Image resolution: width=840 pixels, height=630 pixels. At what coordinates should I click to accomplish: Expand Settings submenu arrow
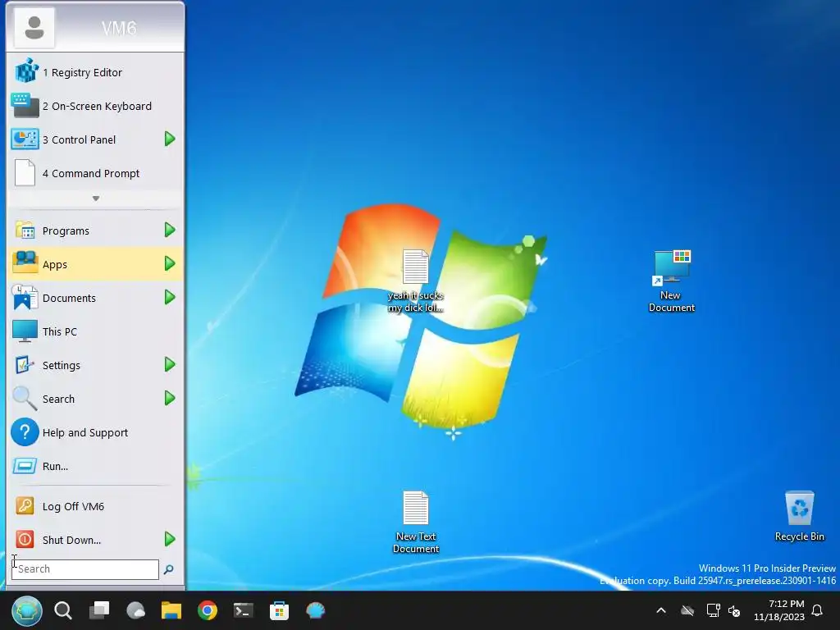pyautogui.click(x=170, y=365)
